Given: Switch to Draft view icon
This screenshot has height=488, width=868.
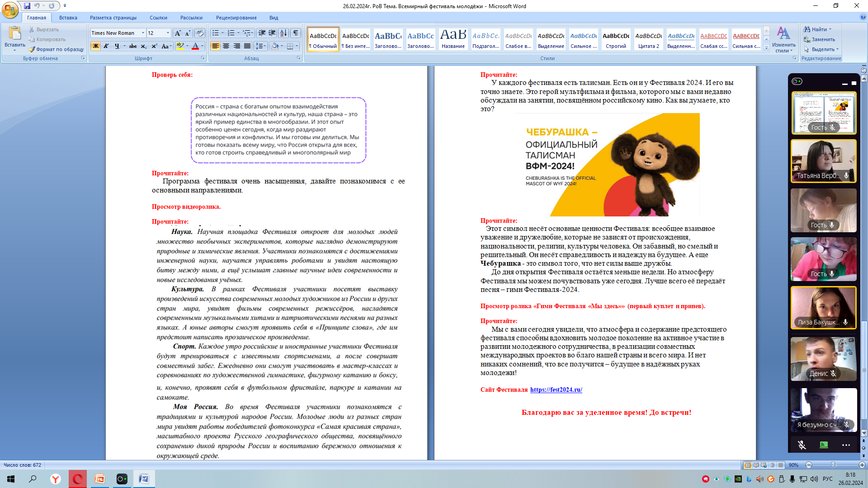Looking at the screenshot, I should [x=780, y=465].
